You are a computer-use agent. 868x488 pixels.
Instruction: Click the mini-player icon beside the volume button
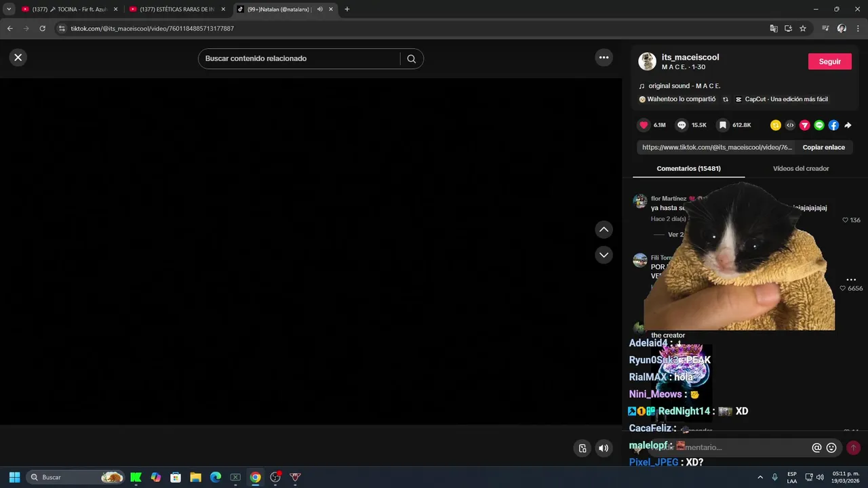(583, 448)
